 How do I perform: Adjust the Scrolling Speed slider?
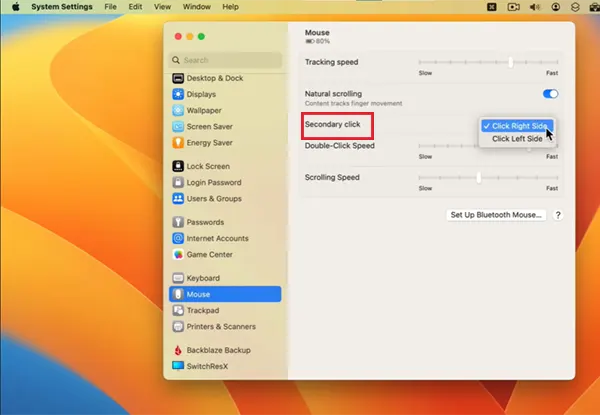pos(488,177)
